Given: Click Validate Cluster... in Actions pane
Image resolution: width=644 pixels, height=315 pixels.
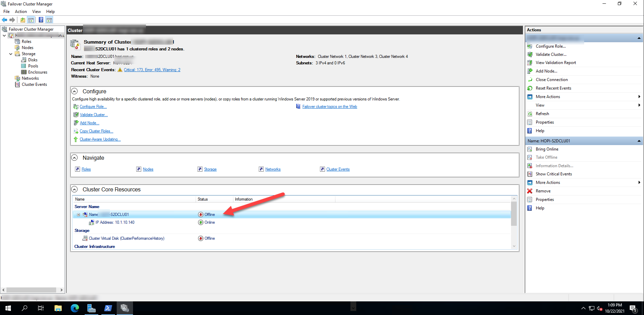Looking at the screenshot, I should (551, 54).
